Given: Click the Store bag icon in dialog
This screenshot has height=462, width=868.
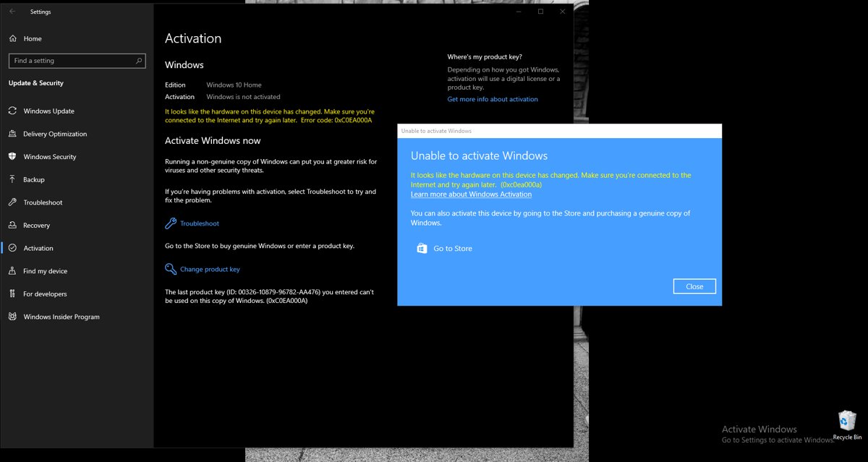Looking at the screenshot, I should coord(422,248).
